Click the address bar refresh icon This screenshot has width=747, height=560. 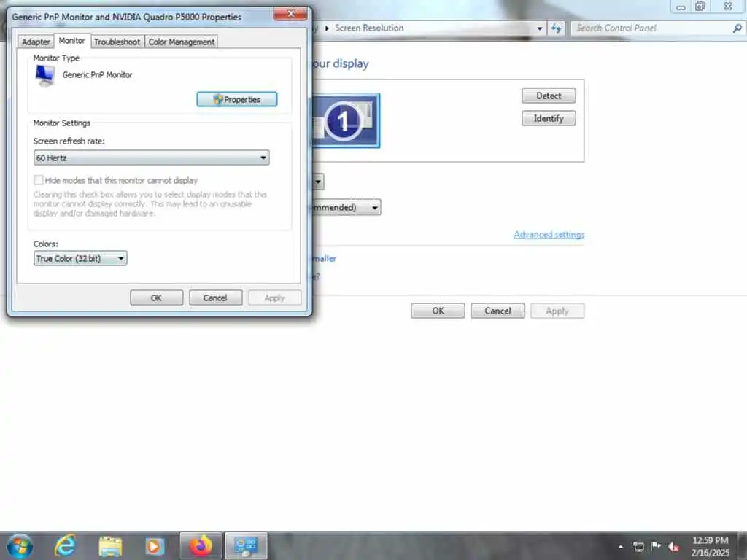click(x=556, y=28)
